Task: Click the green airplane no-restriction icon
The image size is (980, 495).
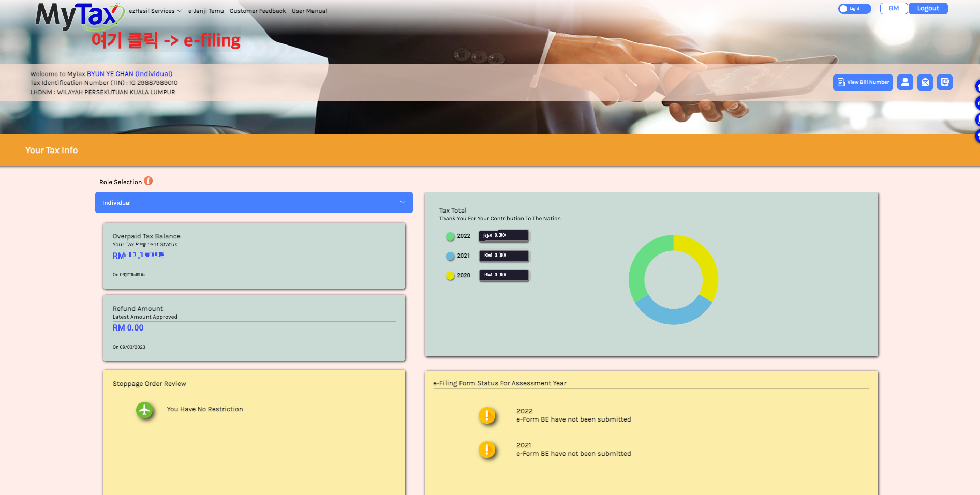Action: point(144,411)
